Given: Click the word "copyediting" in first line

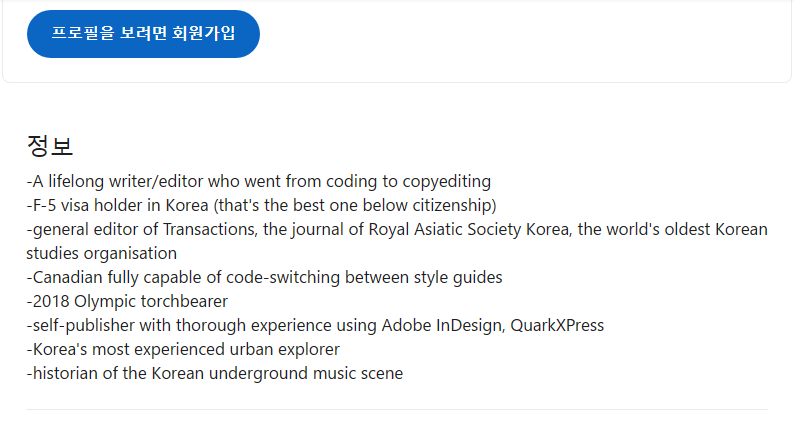Looking at the screenshot, I should click(x=446, y=182).
